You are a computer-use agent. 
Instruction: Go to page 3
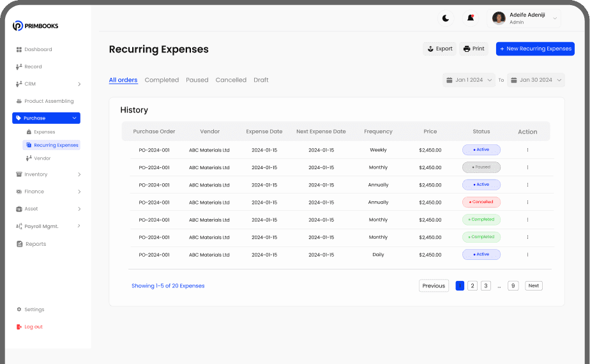pos(486,285)
